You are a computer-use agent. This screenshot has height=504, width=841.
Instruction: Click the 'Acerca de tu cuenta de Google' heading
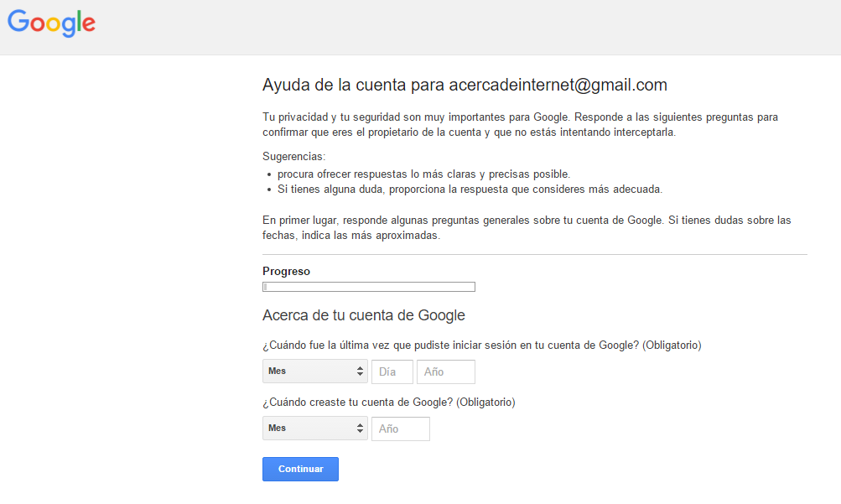364,315
